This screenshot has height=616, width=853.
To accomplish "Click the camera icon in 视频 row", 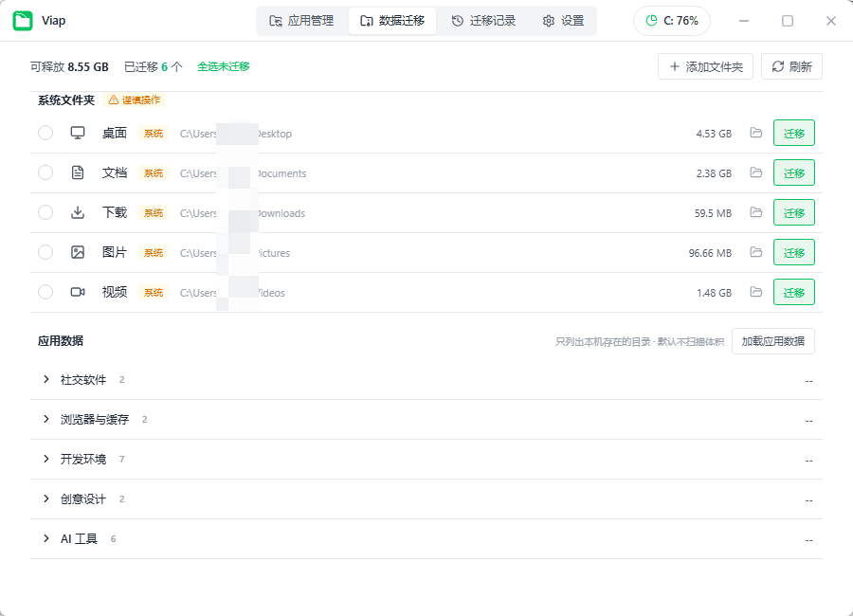I will click(x=78, y=292).
